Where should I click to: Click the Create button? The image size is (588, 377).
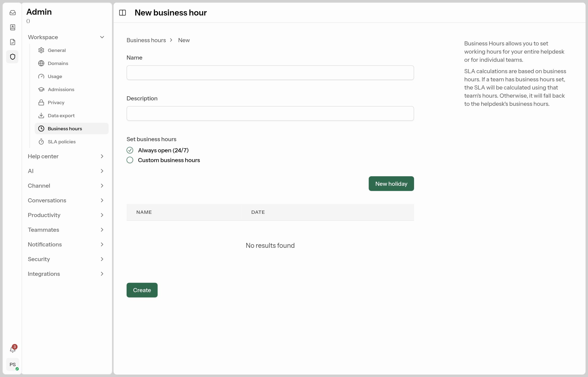coord(142,290)
